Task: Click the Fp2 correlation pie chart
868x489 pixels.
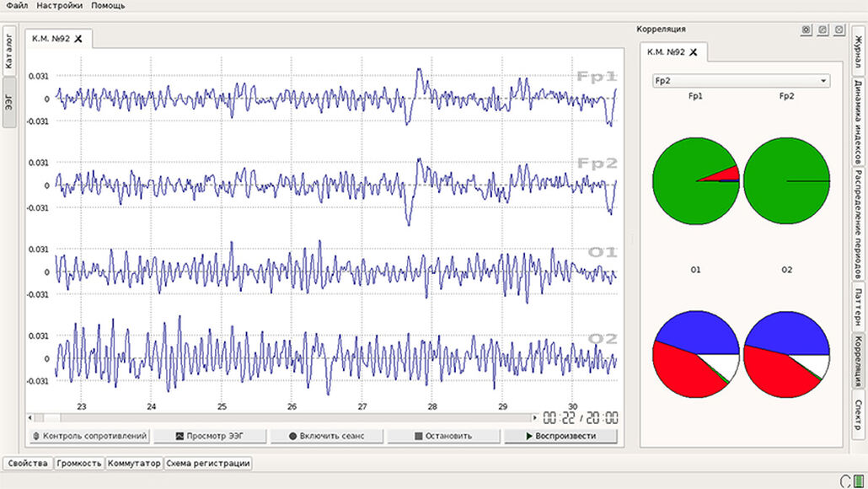Action: [786, 181]
